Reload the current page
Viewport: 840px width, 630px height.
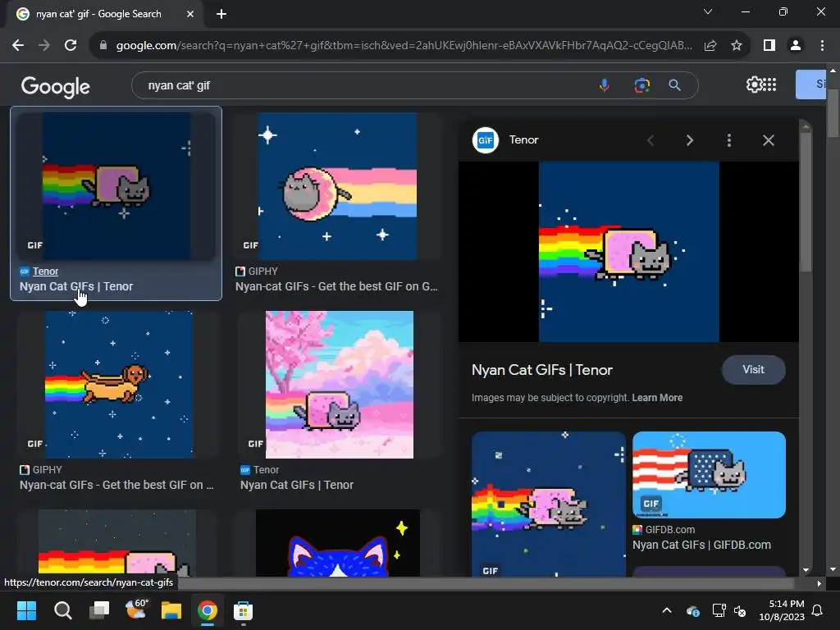[71, 46]
